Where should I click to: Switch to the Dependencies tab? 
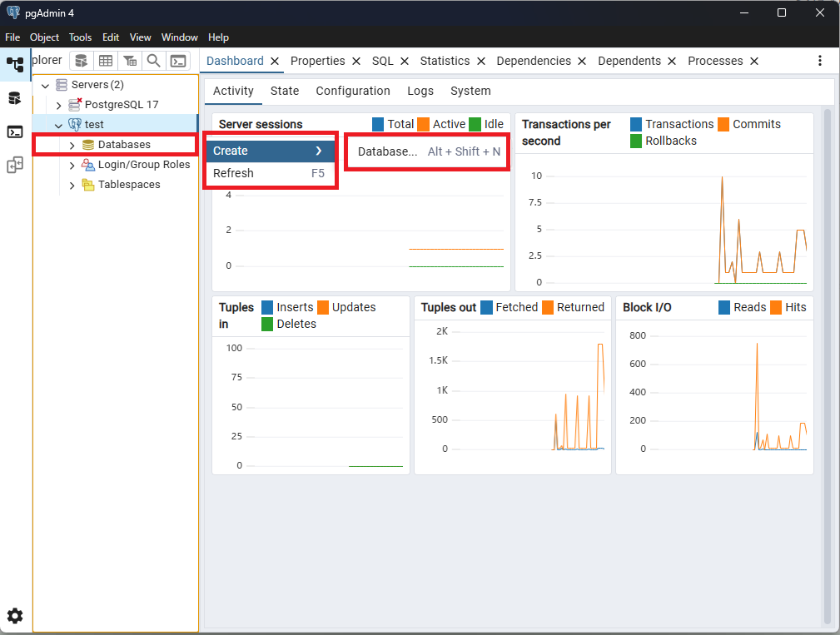click(x=534, y=61)
